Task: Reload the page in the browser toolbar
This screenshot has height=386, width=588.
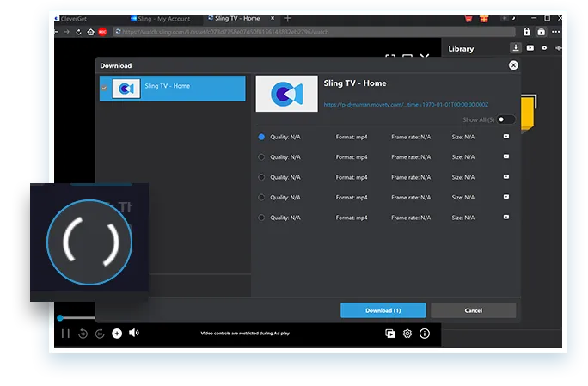Action: click(78, 32)
